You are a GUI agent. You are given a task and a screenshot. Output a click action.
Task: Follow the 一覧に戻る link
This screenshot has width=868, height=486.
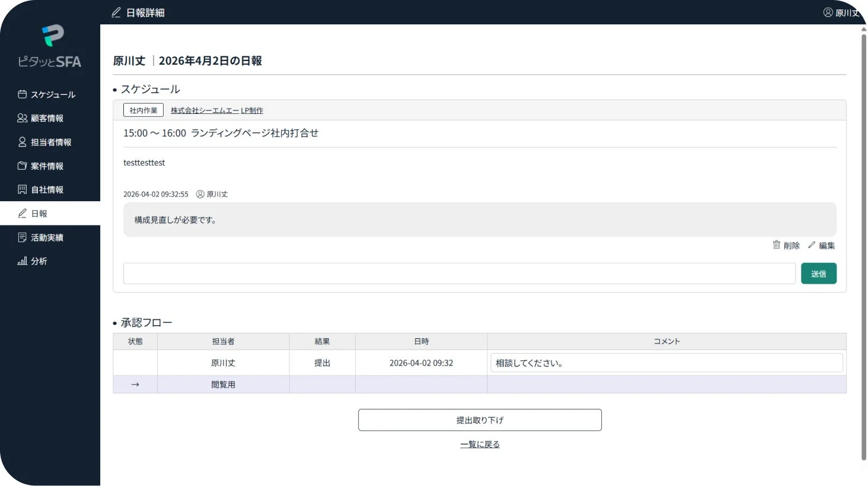tap(480, 444)
